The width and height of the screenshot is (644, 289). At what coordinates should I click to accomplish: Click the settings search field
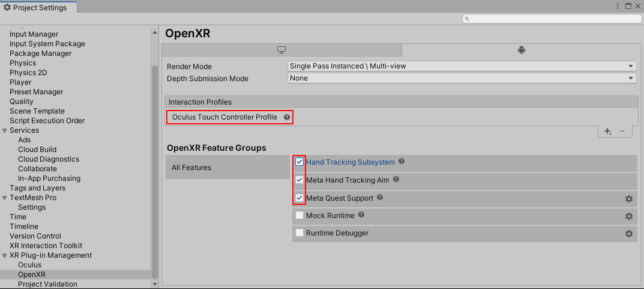pos(551,19)
